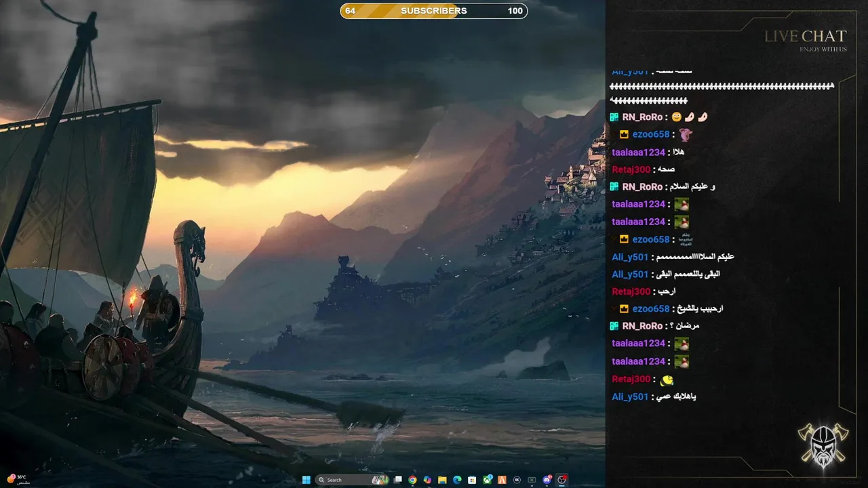Open the weather widget showing 36°C
This screenshot has height=488, width=868.
17,479
